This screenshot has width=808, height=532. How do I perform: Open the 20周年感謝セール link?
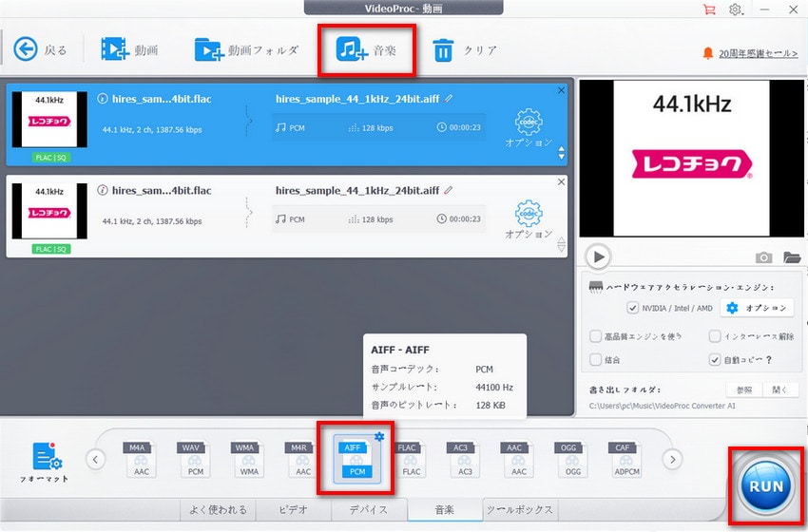click(x=758, y=53)
